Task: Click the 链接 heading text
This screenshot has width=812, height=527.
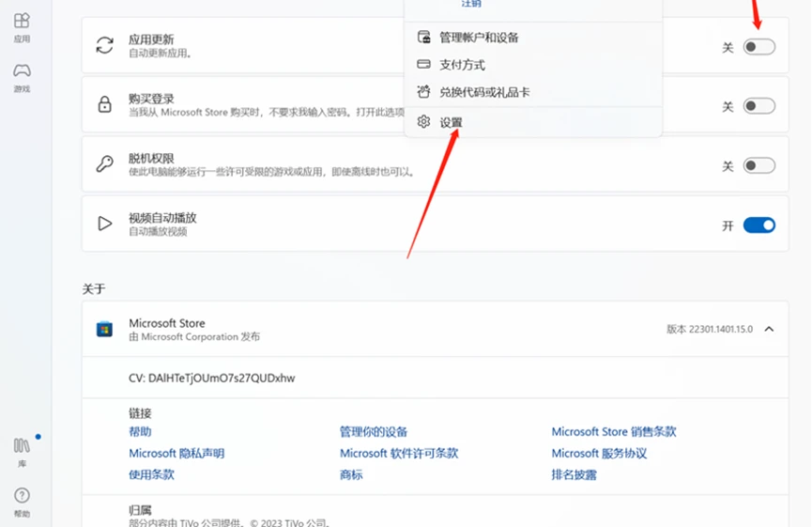Action: pyautogui.click(x=140, y=413)
